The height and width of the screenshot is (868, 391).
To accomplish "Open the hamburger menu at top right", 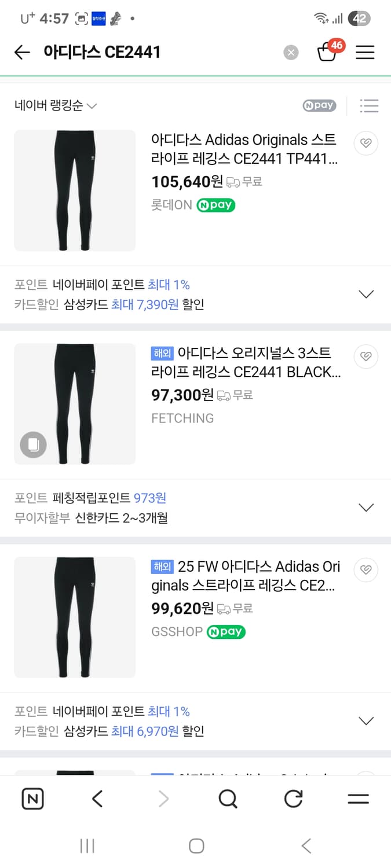I will click(365, 52).
